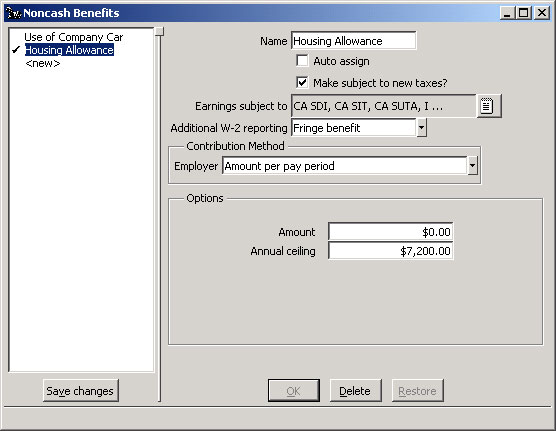
Task: Click the Earnings subject to text box
Action: [383, 106]
